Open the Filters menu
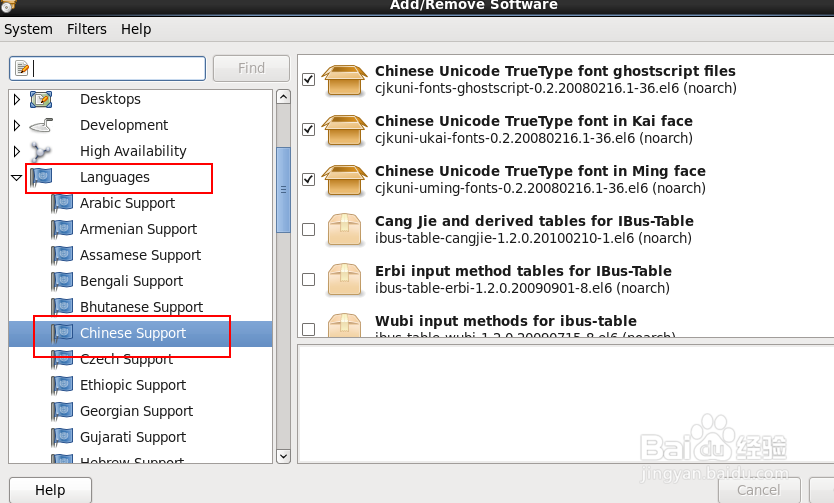 coord(87,29)
